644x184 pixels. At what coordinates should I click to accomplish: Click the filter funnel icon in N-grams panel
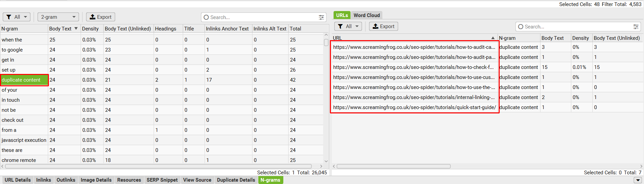coord(9,17)
